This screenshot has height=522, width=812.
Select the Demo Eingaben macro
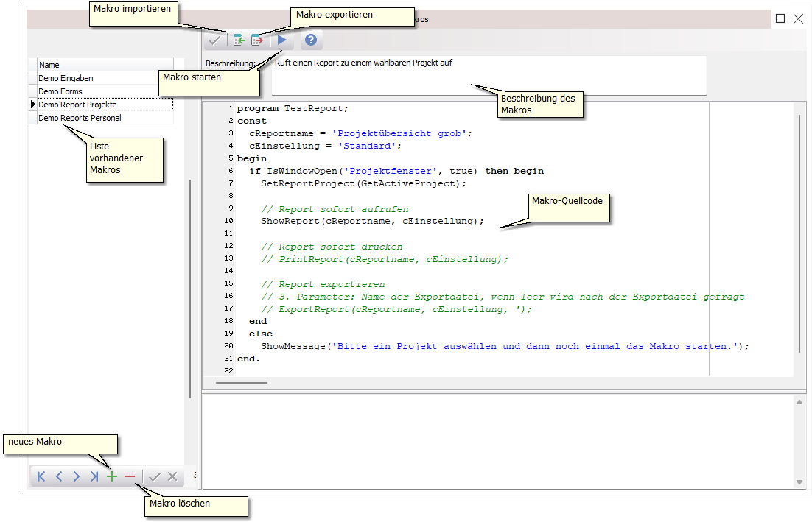coord(66,78)
